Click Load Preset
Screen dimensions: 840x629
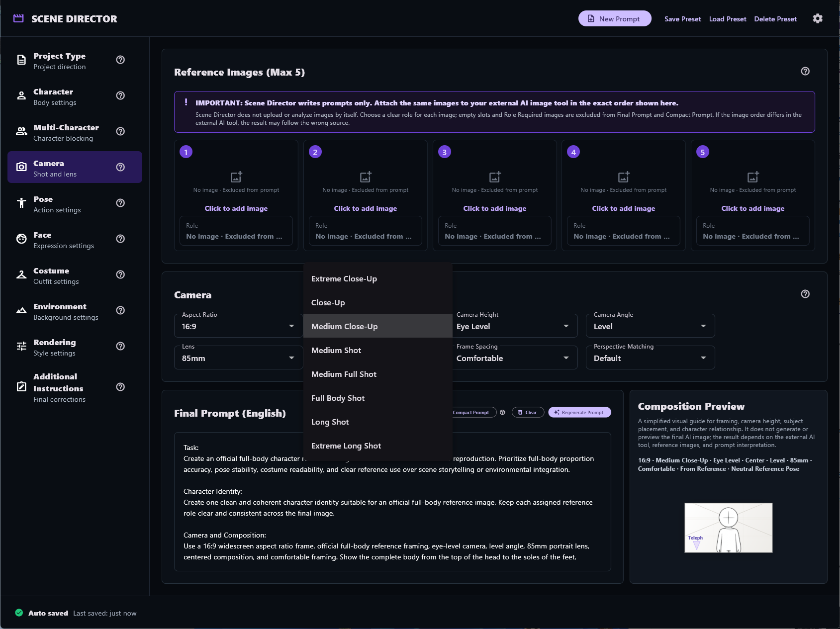[x=728, y=19]
